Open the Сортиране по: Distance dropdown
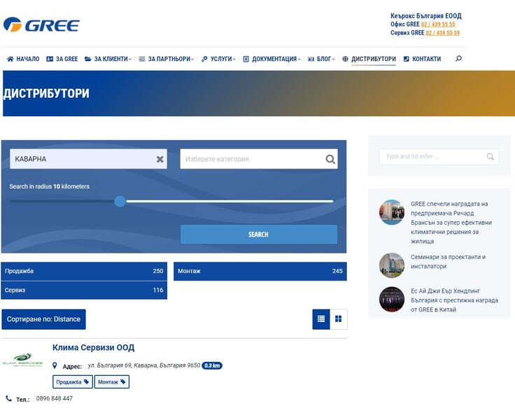The image size is (515, 420). coord(43,319)
